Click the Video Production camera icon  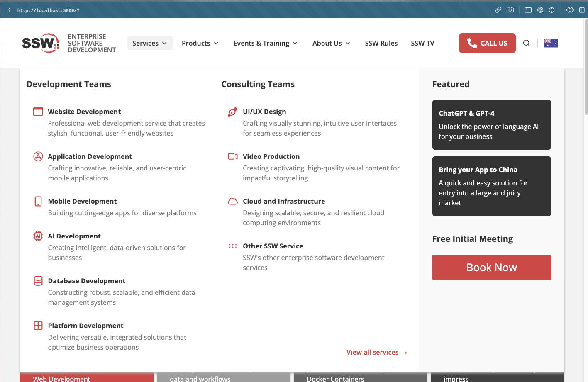tap(232, 156)
